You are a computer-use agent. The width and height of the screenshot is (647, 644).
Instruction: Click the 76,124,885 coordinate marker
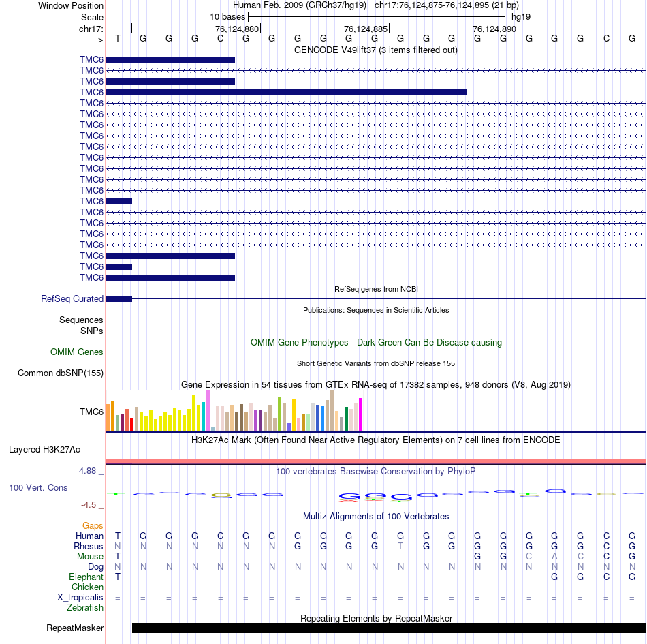[366, 29]
